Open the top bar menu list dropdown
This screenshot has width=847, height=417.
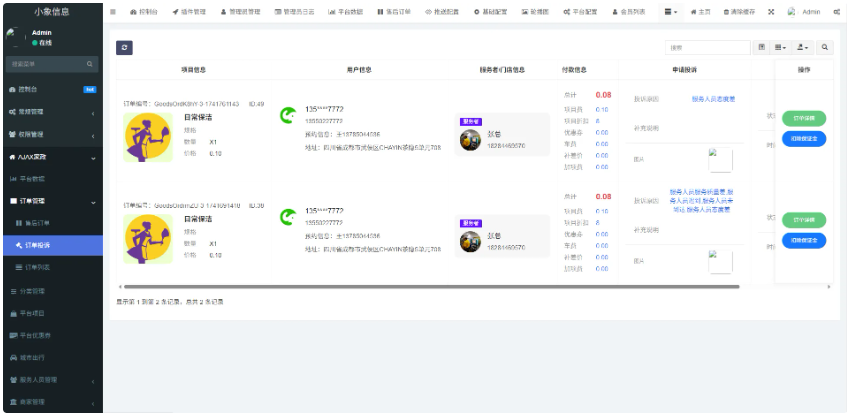pos(670,12)
